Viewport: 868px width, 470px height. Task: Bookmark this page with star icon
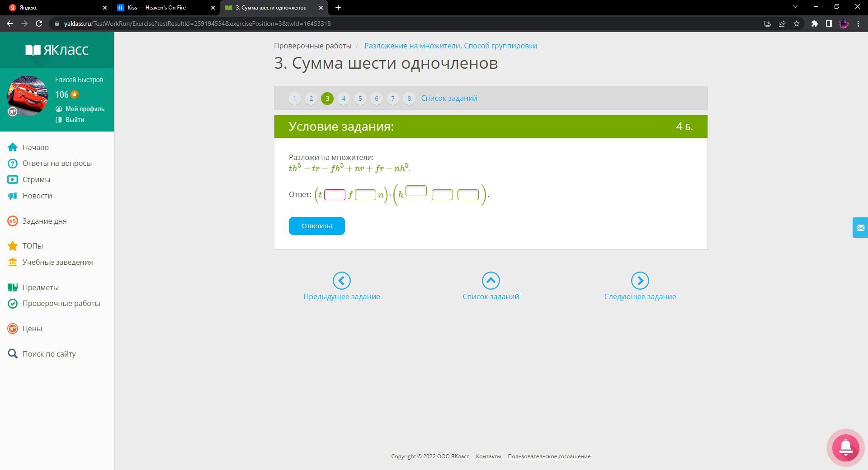click(x=797, y=23)
